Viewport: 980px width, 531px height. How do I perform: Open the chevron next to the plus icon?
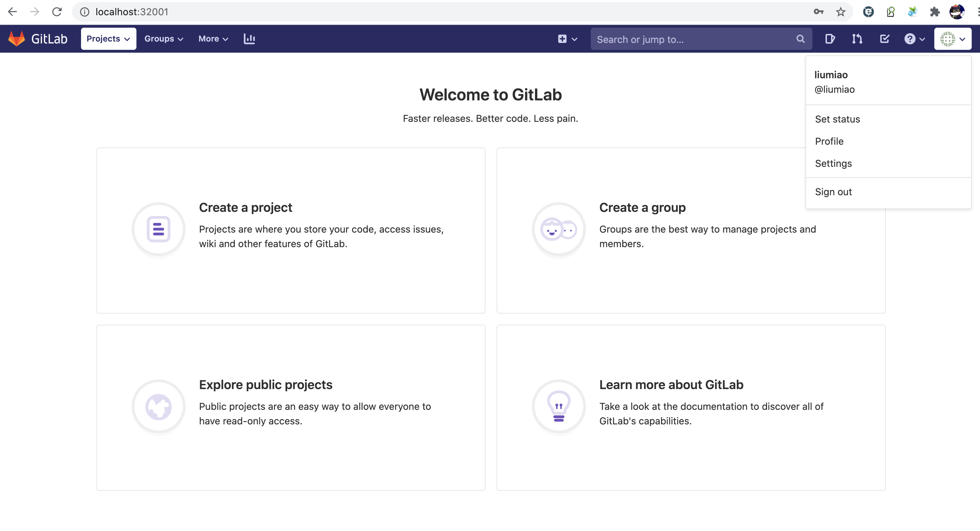point(574,39)
